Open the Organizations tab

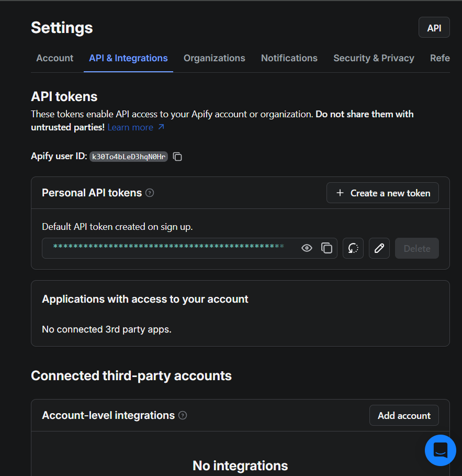click(214, 58)
